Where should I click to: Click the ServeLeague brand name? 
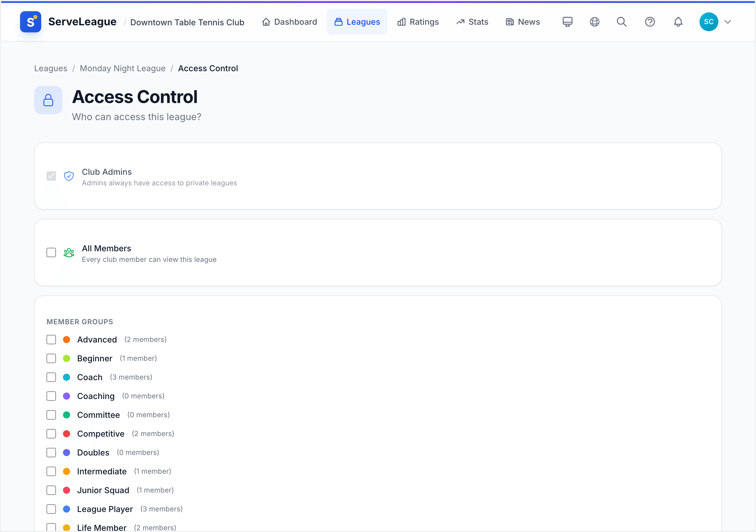pos(82,22)
